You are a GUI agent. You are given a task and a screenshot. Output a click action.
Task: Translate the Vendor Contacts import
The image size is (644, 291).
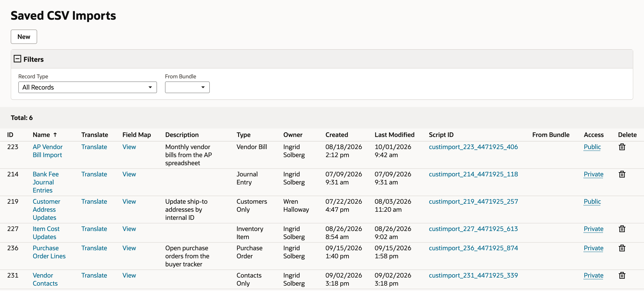[94, 275]
